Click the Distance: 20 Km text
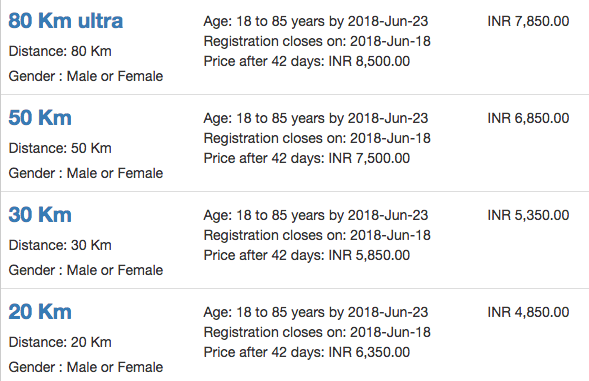This screenshot has height=381, width=589. click(60, 342)
